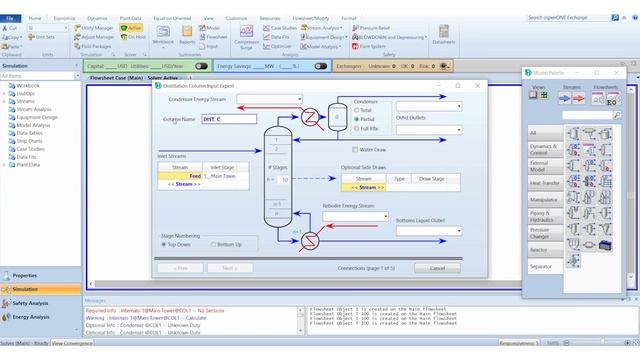Viewport: 640px width, 360px height.
Task: Open Compressor Surge analysis
Action: pyautogui.click(x=247, y=37)
